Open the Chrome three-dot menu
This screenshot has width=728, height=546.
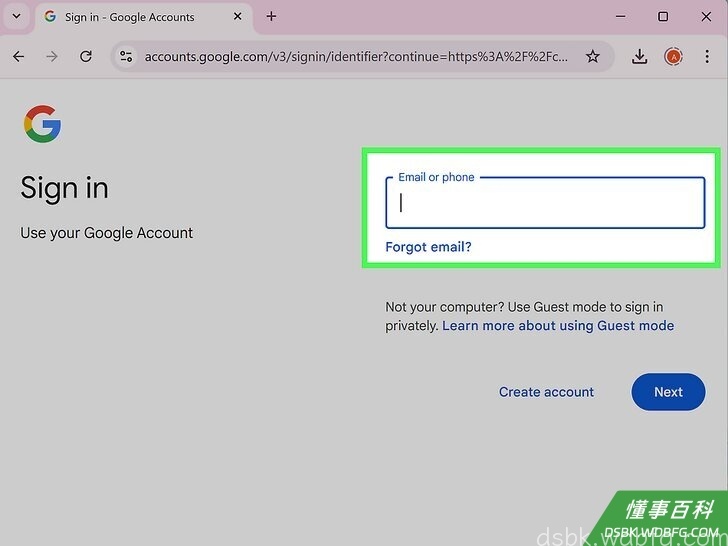coord(707,57)
